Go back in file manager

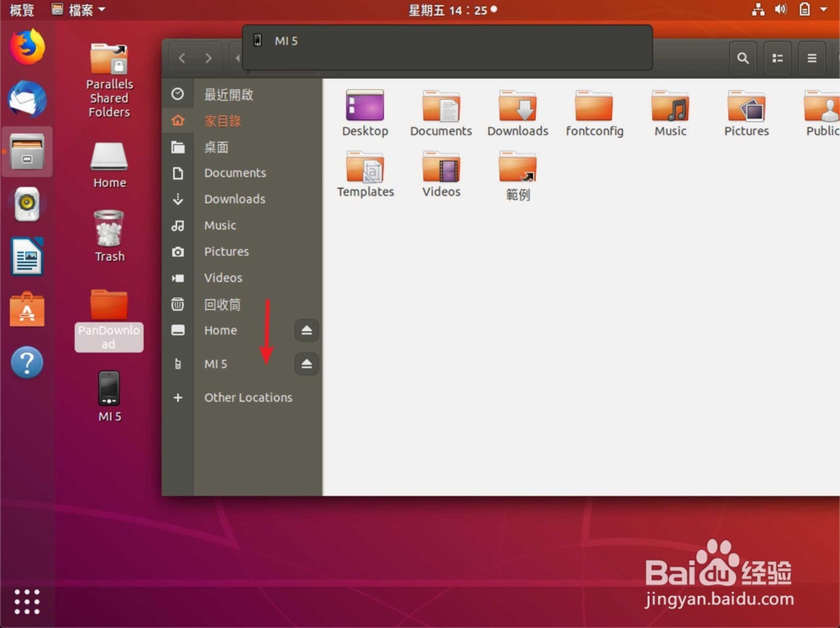[182, 58]
